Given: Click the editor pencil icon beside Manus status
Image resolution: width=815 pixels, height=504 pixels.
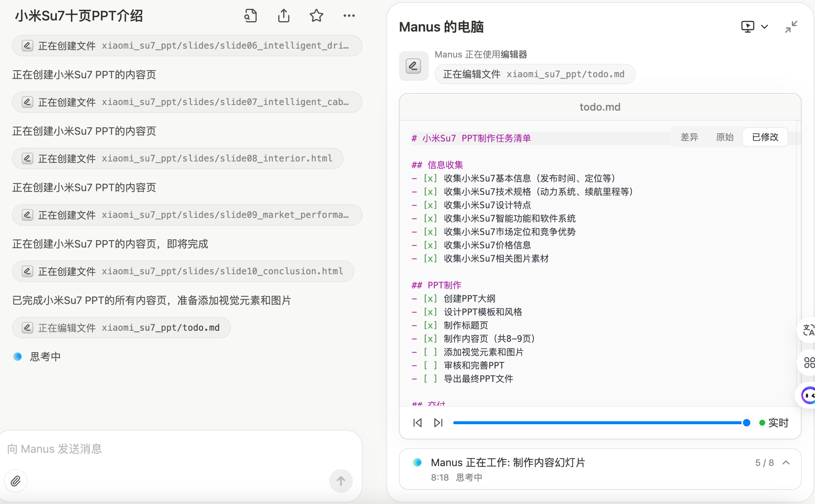Looking at the screenshot, I should point(413,66).
